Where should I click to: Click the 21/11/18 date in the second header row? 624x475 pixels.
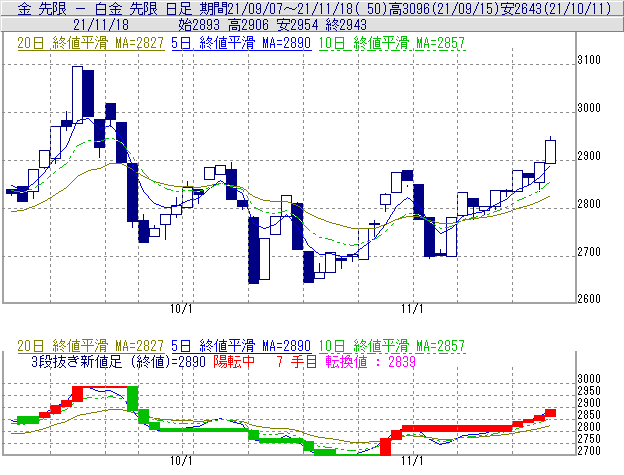101,25
